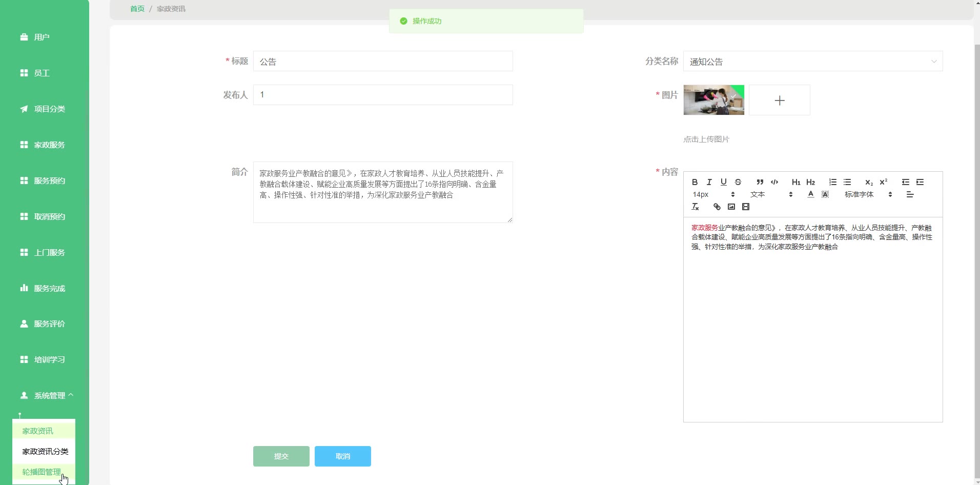Click the 提交 submit button
This screenshot has height=485, width=980.
coord(281,456)
